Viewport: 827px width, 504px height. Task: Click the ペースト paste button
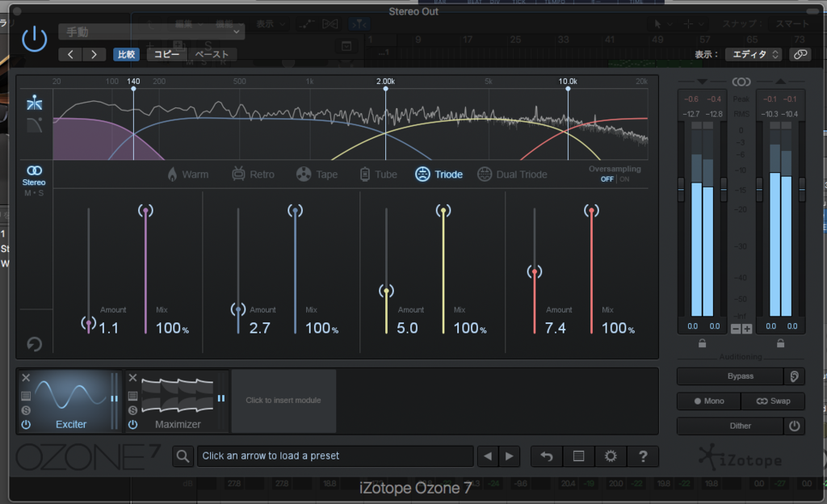(212, 54)
